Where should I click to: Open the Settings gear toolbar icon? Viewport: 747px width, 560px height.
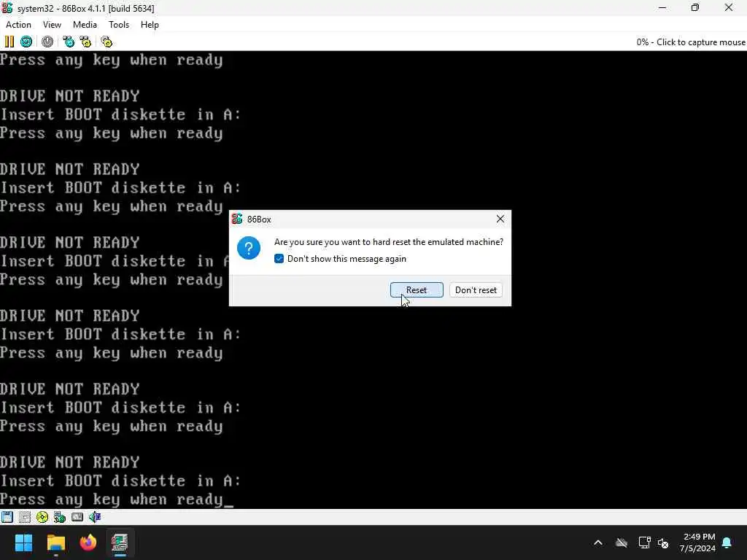click(107, 42)
